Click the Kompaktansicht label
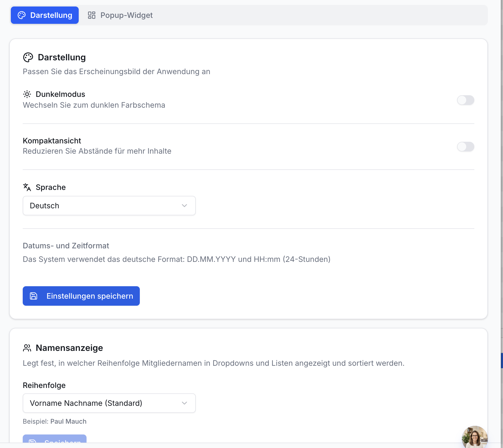503x448 pixels. 52,141
